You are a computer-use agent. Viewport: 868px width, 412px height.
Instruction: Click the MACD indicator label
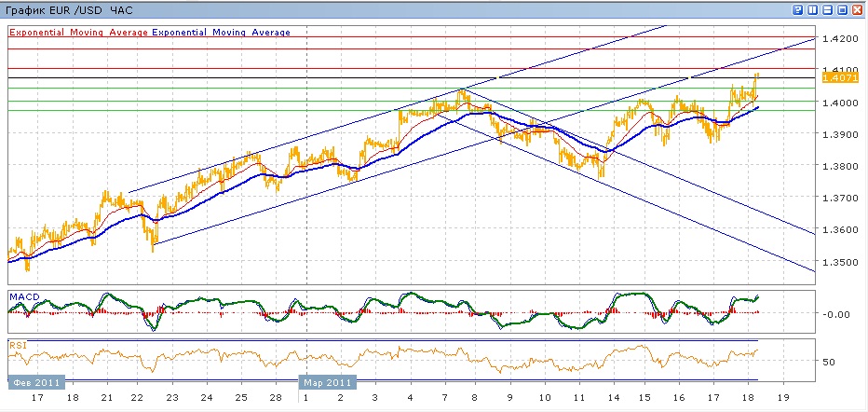[x=23, y=296]
